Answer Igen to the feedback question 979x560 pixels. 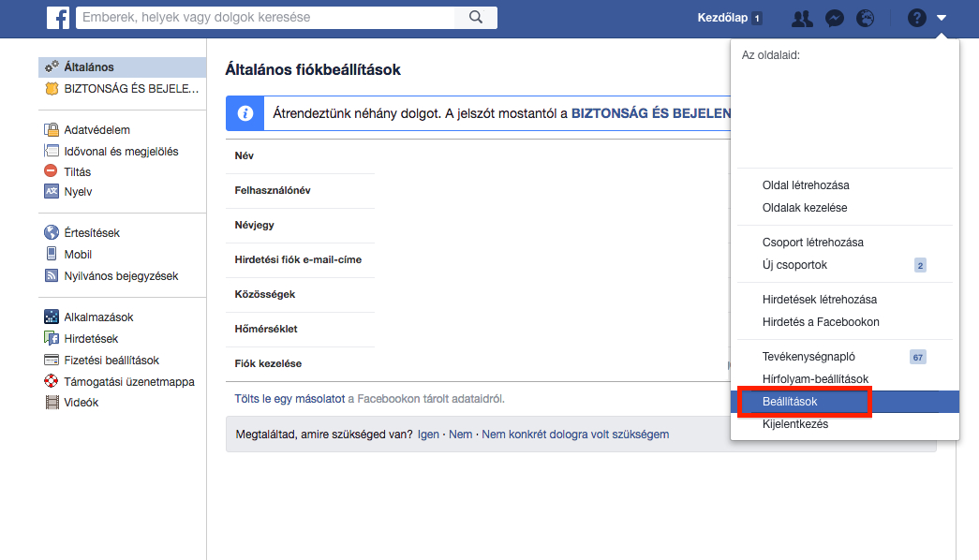pos(428,435)
